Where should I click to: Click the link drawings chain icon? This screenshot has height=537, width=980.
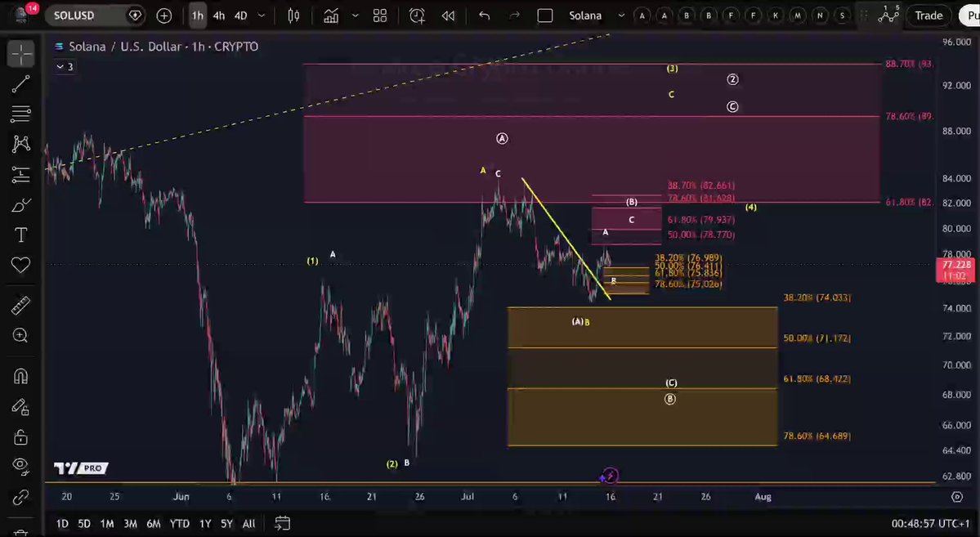(20, 498)
